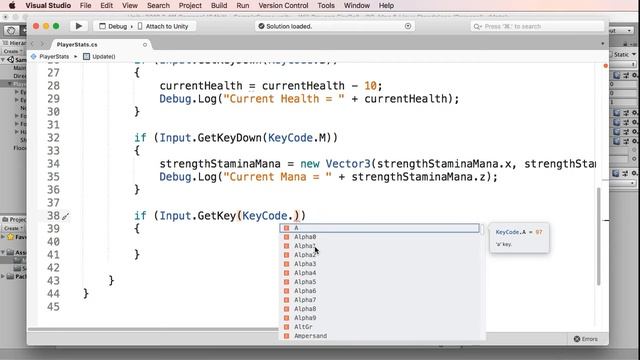This screenshot has height=360, width=640.
Task: Click the enum icon beside Alpha5
Action: (287, 282)
